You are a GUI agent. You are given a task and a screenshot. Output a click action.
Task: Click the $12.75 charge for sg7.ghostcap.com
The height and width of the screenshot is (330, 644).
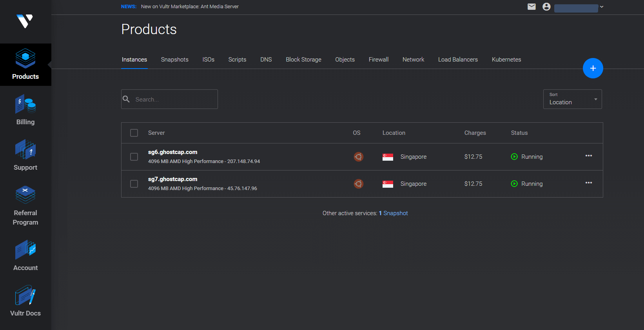[x=473, y=184]
